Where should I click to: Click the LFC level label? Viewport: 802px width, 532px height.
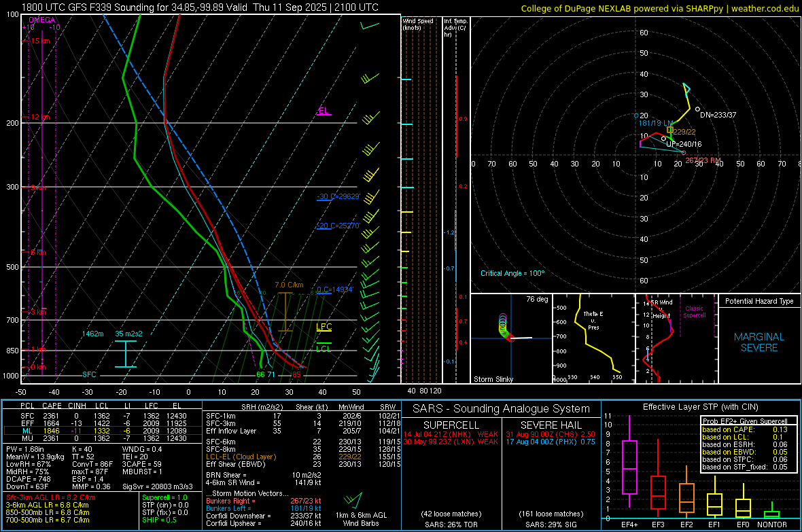coord(324,327)
